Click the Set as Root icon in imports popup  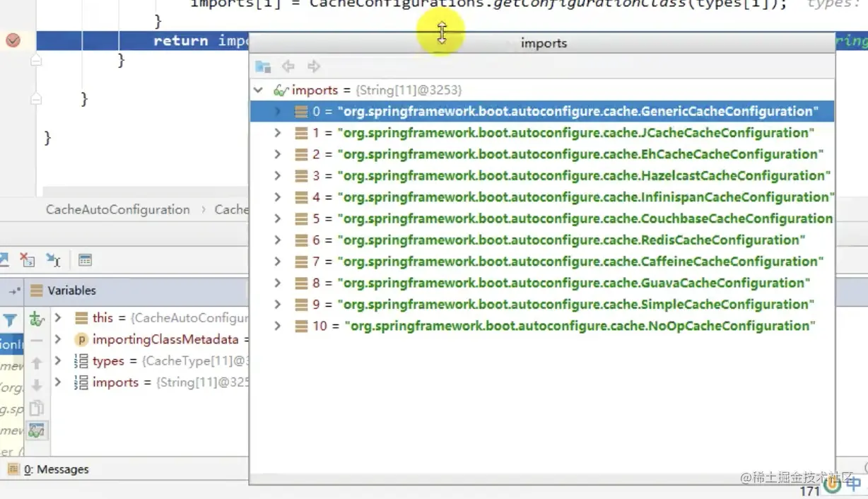pyautogui.click(x=263, y=66)
